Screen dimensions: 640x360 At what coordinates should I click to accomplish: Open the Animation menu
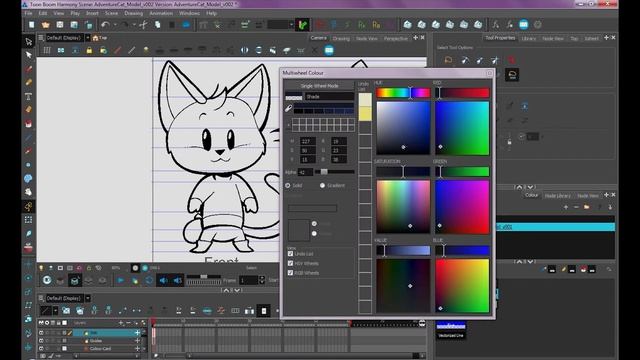tap(161, 13)
